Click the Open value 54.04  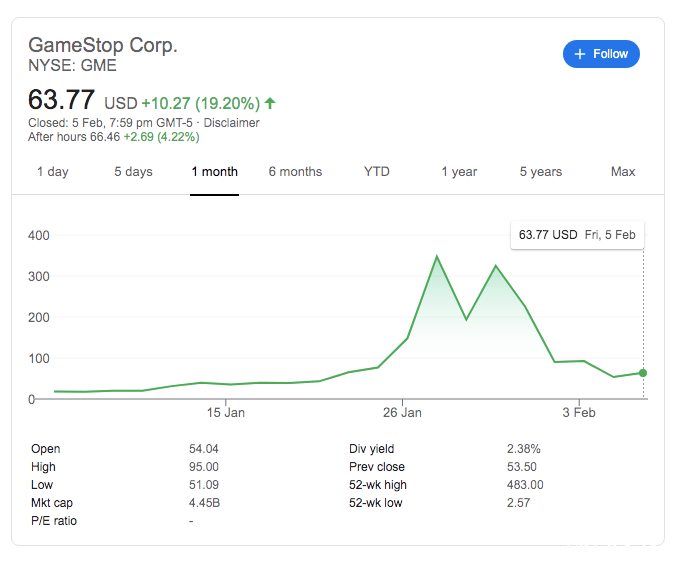click(x=203, y=449)
